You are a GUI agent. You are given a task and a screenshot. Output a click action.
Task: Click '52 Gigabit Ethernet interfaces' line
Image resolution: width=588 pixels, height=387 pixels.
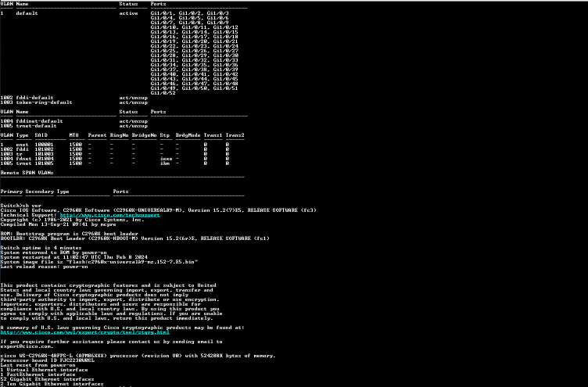47,379
